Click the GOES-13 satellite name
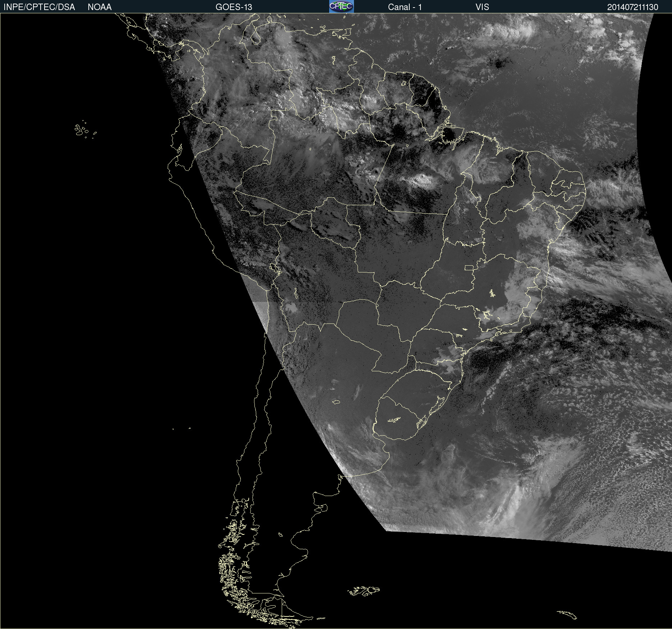The width and height of the screenshot is (672, 629). tap(234, 7)
